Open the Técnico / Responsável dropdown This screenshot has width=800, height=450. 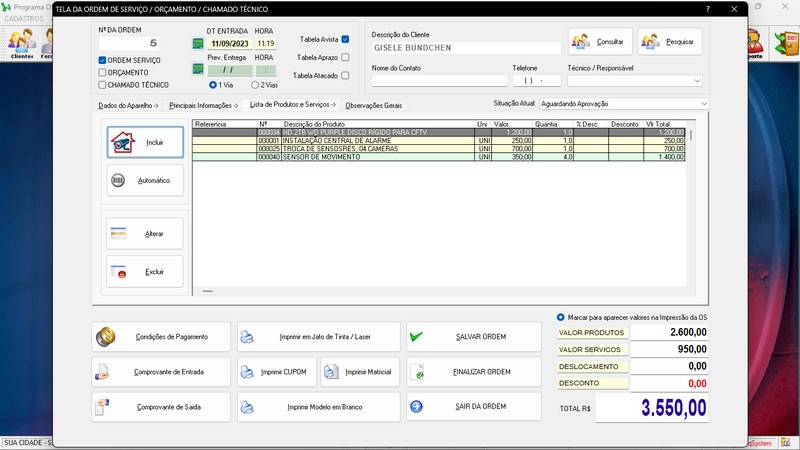[696, 80]
